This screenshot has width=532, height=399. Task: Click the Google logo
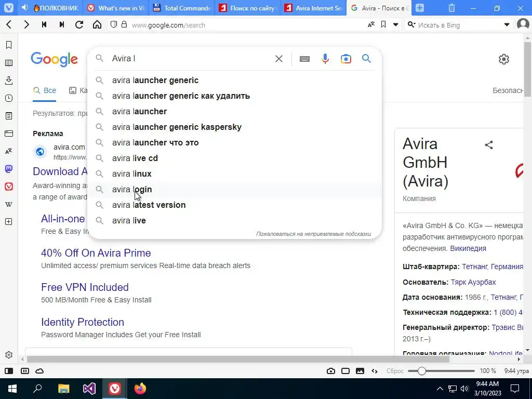[54, 59]
